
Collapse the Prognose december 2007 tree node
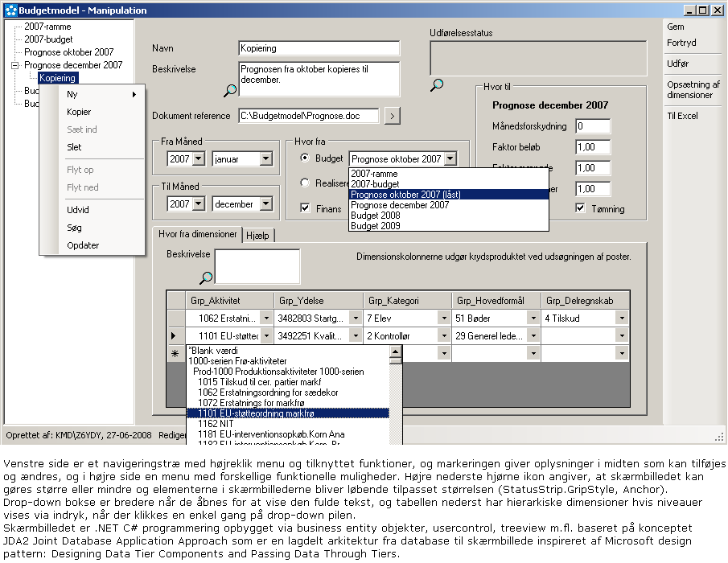coord(14,65)
